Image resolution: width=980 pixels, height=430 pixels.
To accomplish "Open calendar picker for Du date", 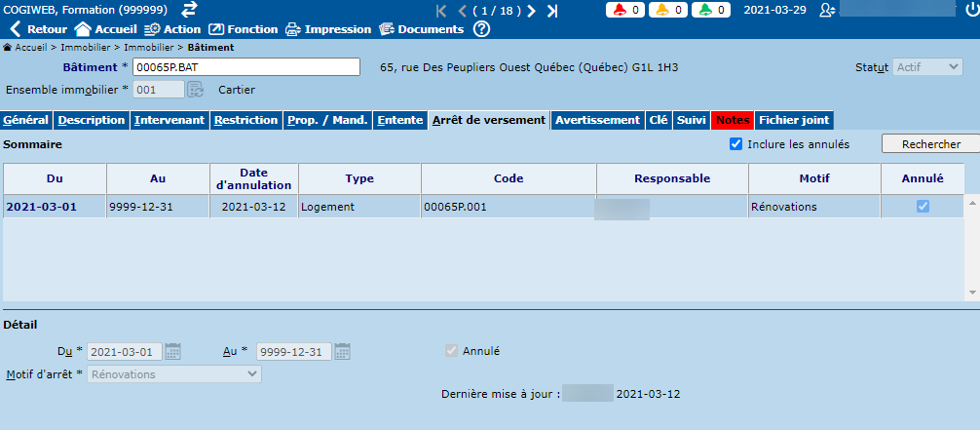I will tap(173, 351).
